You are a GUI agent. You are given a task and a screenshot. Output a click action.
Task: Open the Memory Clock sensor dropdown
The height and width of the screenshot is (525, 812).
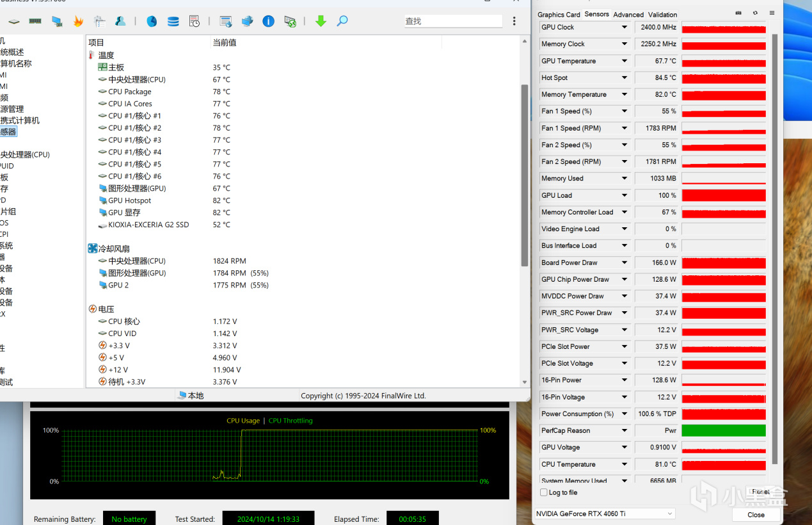pos(625,44)
